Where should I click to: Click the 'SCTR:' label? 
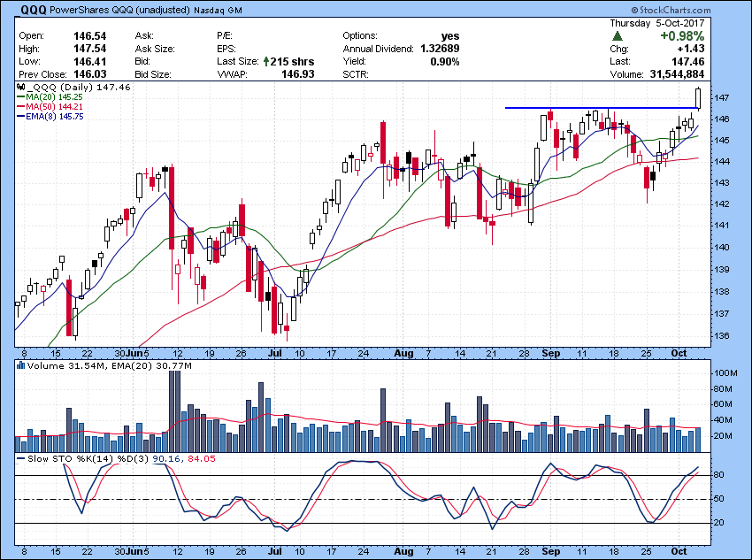(x=356, y=74)
